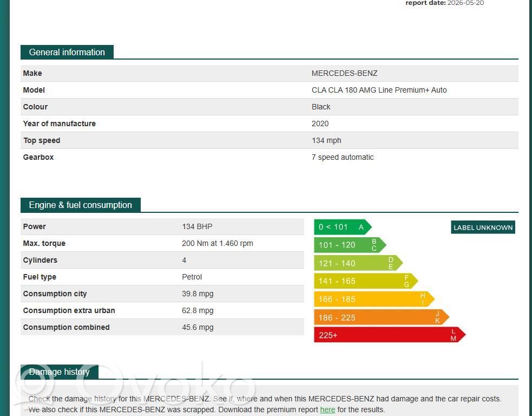
Task: Click the 'Max. torque' label
Action: pos(44,244)
